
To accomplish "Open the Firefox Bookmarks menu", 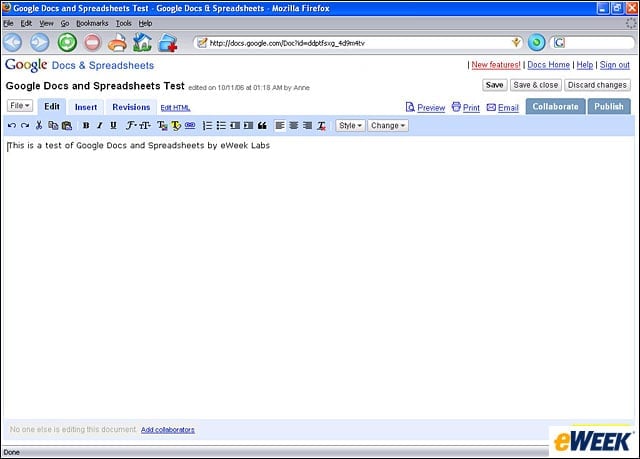I will coord(92,23).
